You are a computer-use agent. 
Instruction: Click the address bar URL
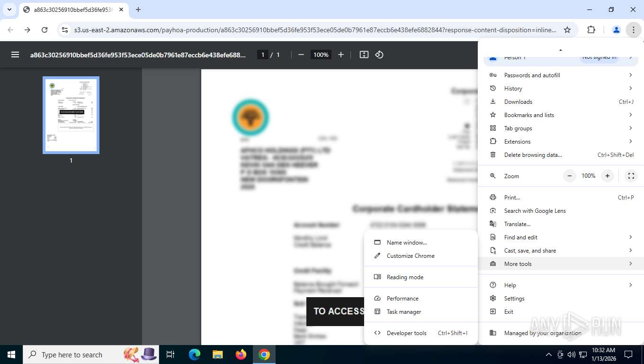315,30
